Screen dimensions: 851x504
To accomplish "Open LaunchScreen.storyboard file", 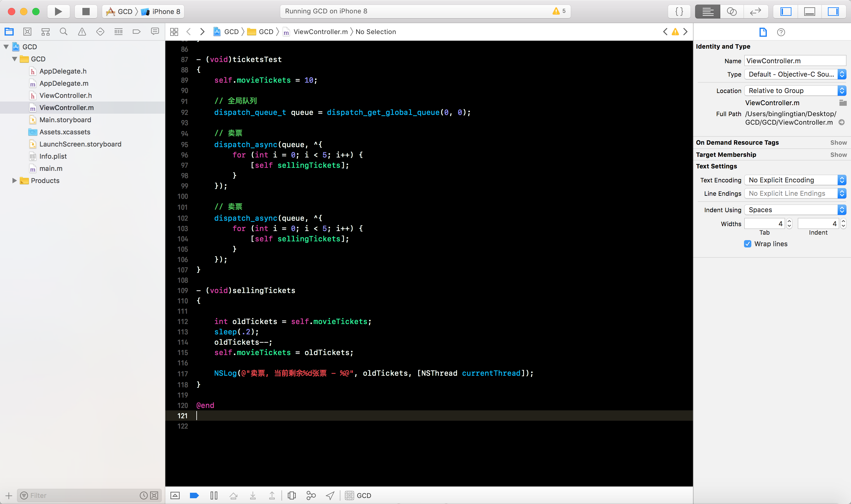I will click(80, 144).
